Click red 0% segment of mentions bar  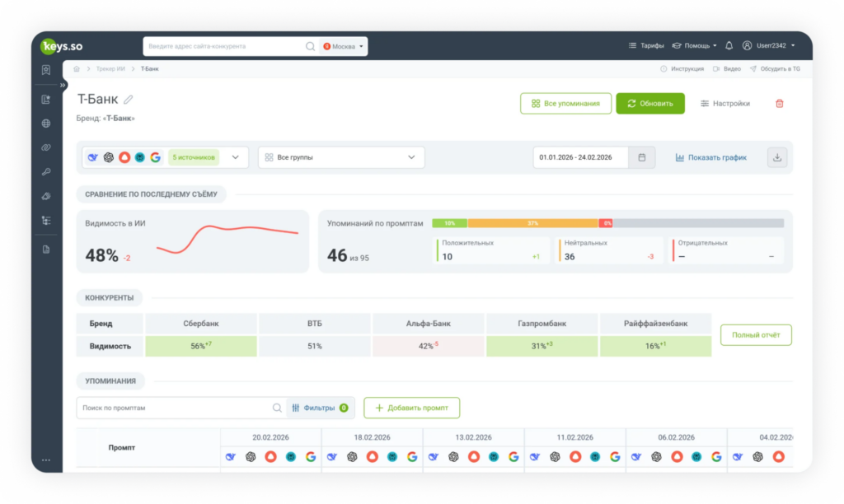[606, 223]
